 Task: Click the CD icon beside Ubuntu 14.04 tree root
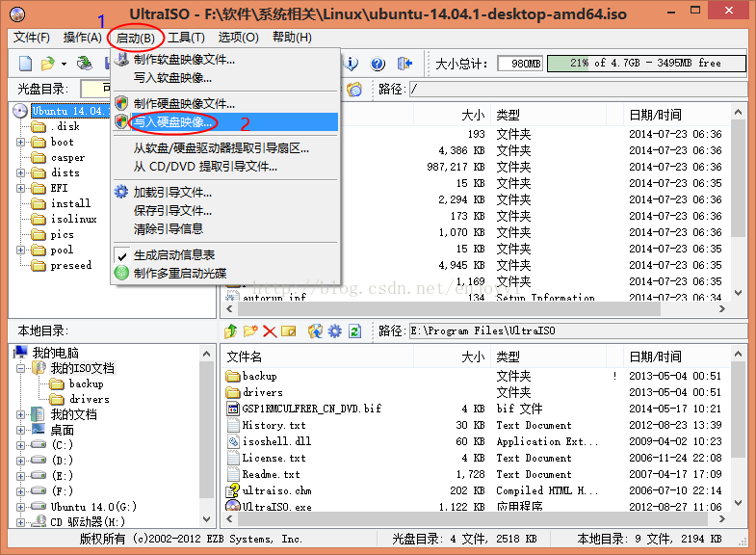pos(20,111)
